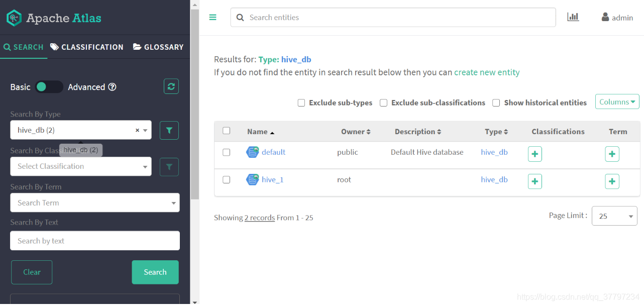Screen dimensions: 644x306
Task: Switch to the GLOSSARY tab
Action: (x=158, y=47)
